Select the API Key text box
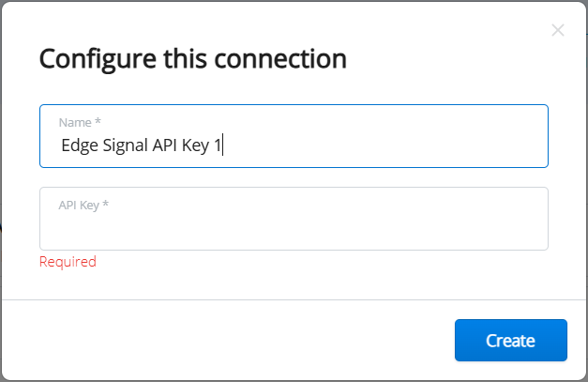Image resolution: width=588 pixels, height=382 pixels. click(x=294, y=225)
